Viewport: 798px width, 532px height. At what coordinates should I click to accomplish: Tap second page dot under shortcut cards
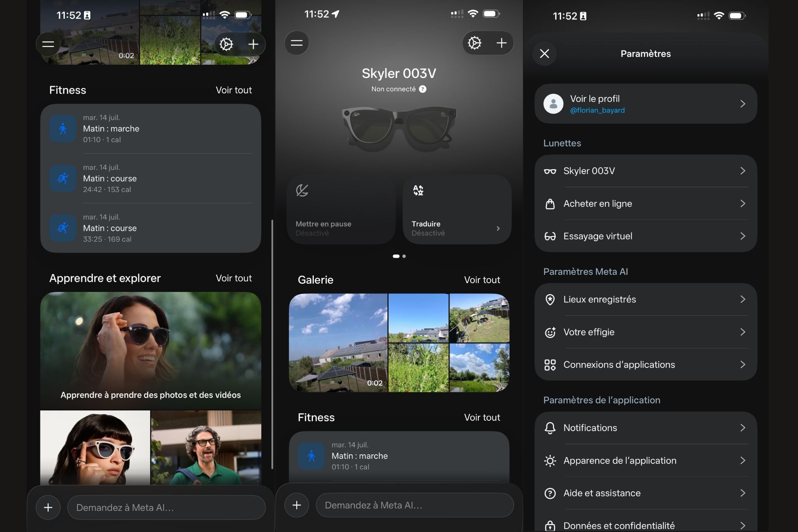tap(404, 256)
